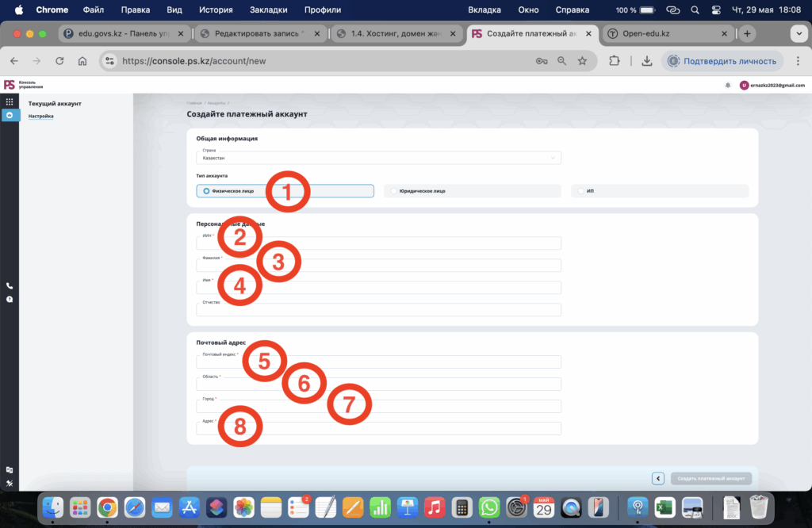Image resolution: width=812 pixels, height=528 pixels.
Task: Click the Настройка link in sidebar
Action: coord(41,116)
